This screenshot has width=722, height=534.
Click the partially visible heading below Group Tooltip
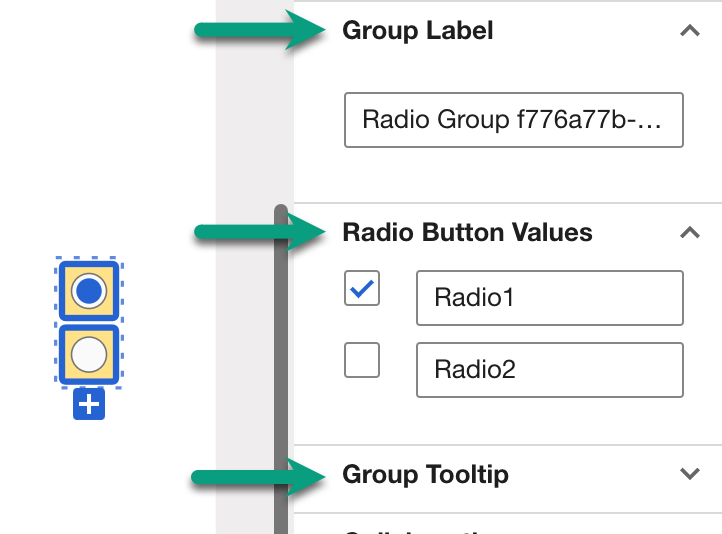pos(420,528)
